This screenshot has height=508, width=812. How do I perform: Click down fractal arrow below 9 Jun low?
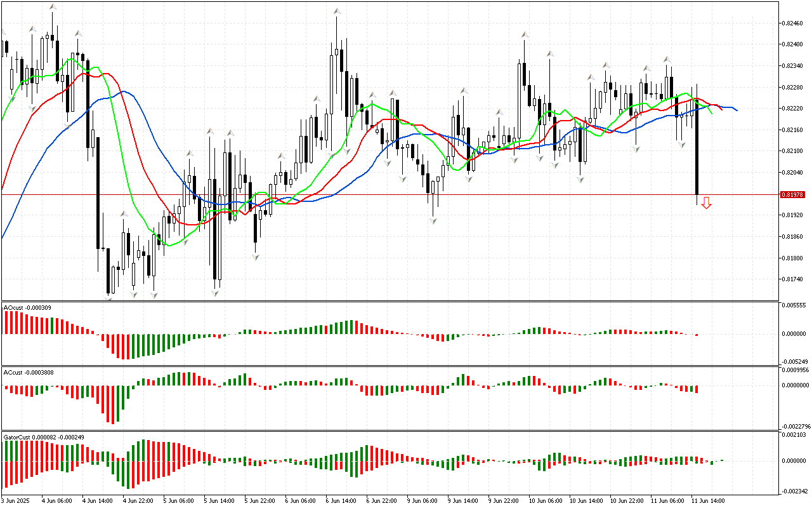pyautogui.click(x=433, y=220)
